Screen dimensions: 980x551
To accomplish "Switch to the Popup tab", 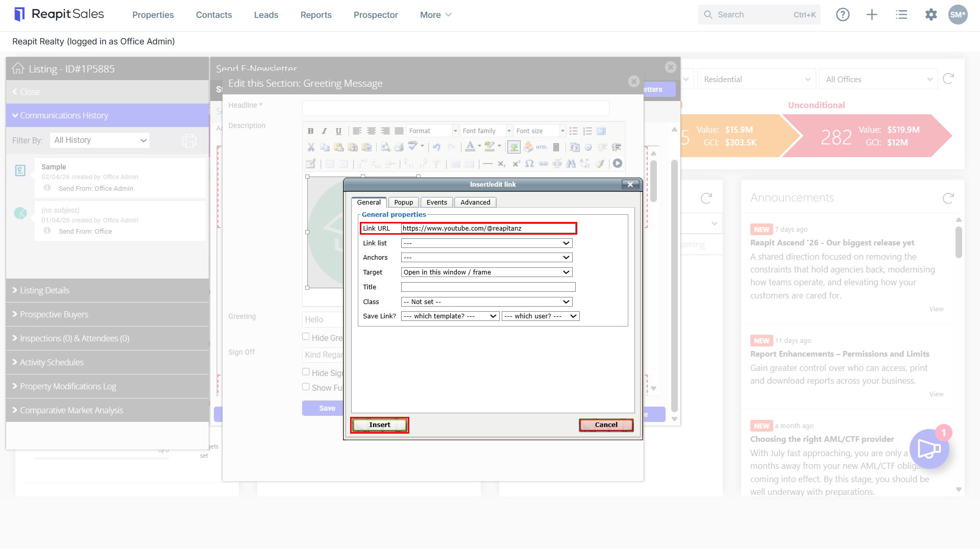I will 403,203.
